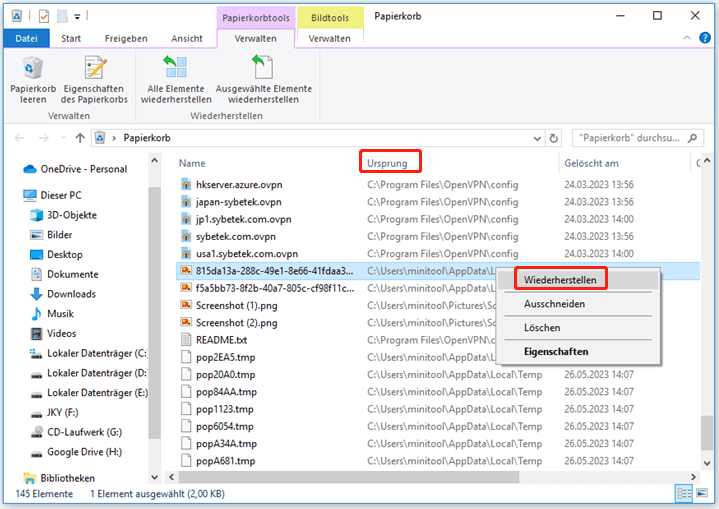This screenshot has width=719, height=509.
Task: Click the refresh icon in address bar
Action: coord(553,138)
